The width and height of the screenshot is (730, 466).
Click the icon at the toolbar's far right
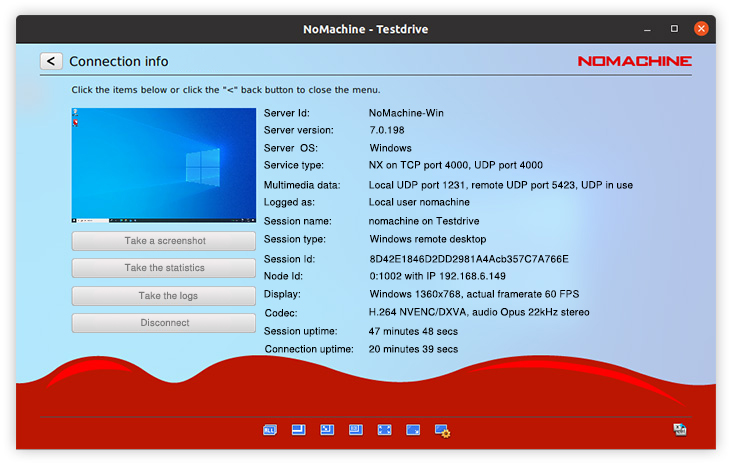[680, 429]
